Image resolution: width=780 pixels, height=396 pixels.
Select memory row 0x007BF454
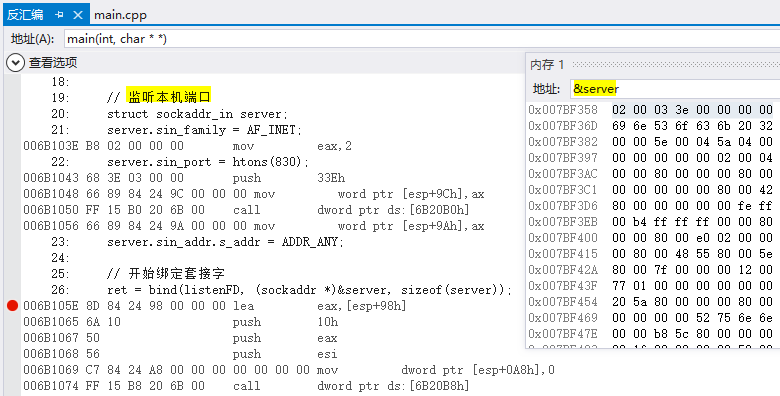(652, 301)
